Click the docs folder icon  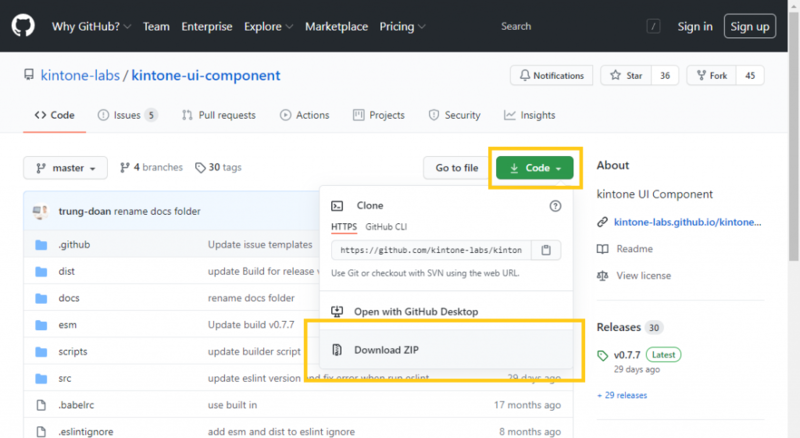41,298
